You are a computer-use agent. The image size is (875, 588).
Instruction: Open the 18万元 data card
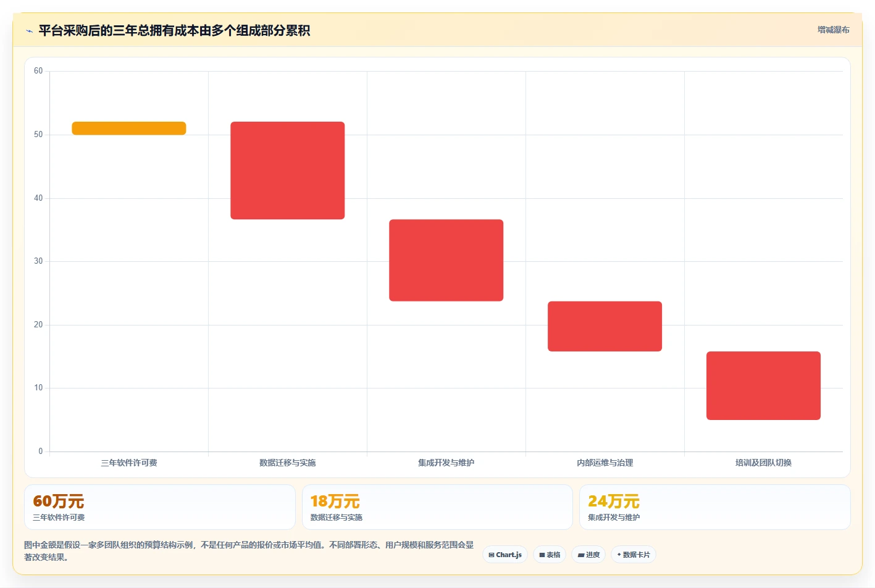coord(437,507)
